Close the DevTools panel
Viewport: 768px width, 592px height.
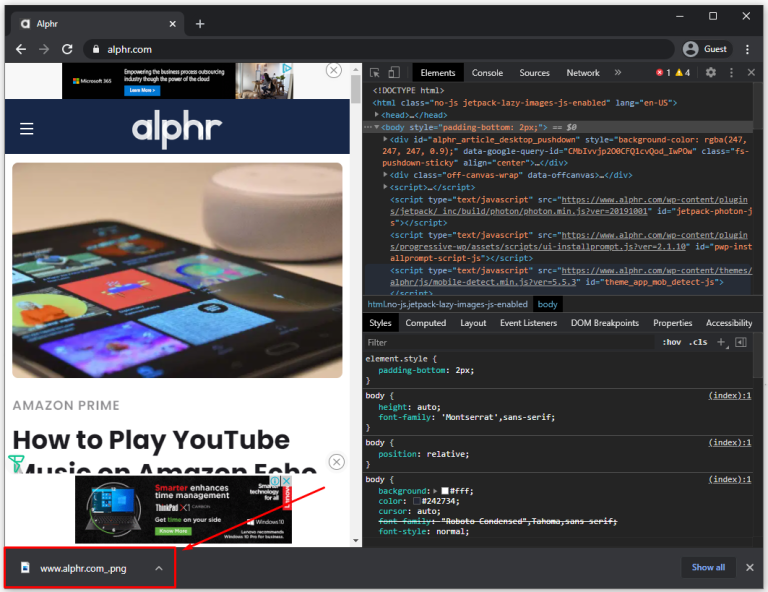click(x=751, y=72)
